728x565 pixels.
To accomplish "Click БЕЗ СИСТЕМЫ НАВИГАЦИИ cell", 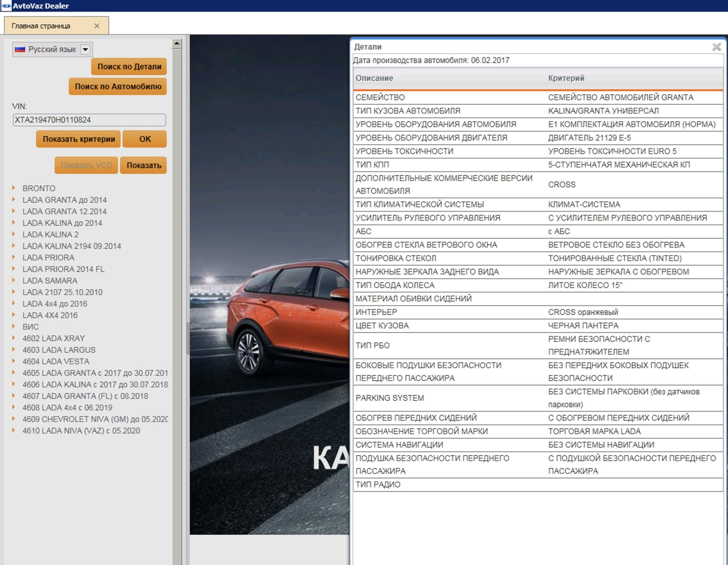I will [601, 445].
